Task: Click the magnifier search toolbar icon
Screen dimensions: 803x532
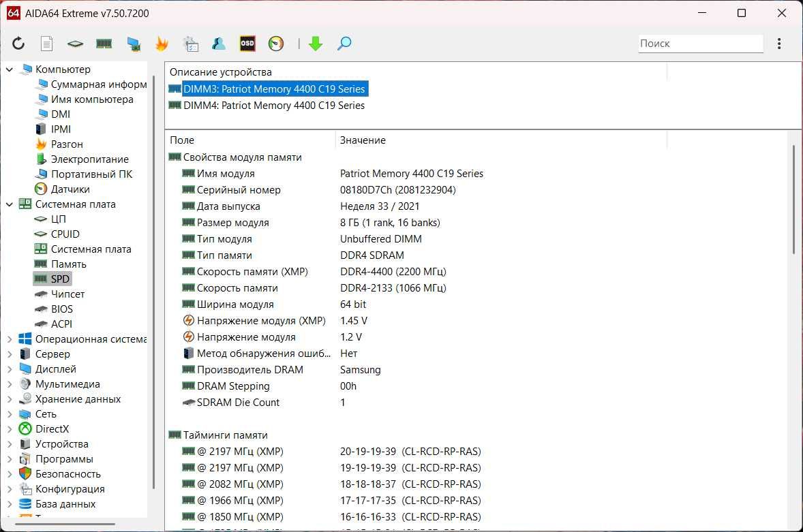Action: click(344, 44)
